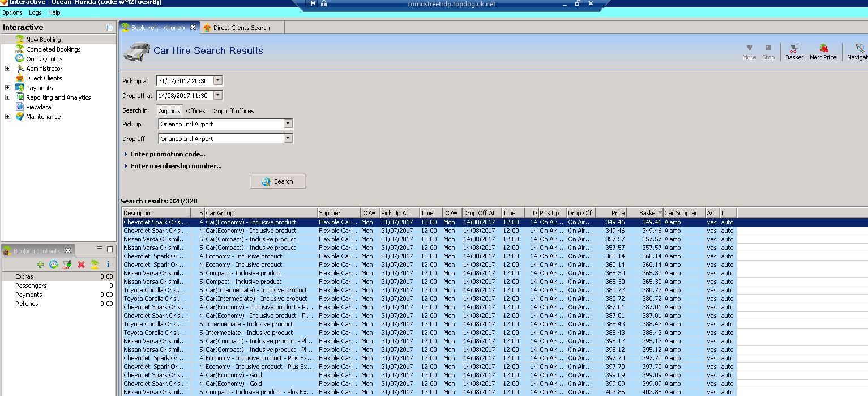
Task: Click the blue info icon
Action: click(108, 265)
